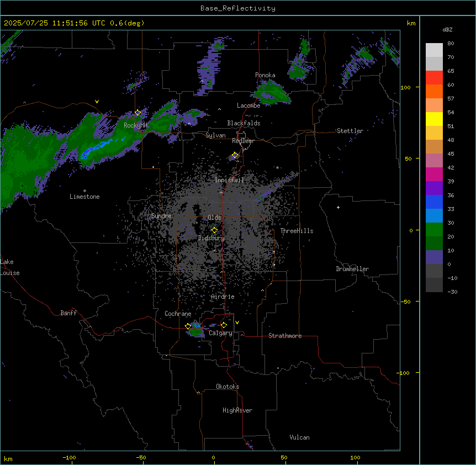
Task: Click the 100 tick on the right km axis
Action: pos(405,87)
